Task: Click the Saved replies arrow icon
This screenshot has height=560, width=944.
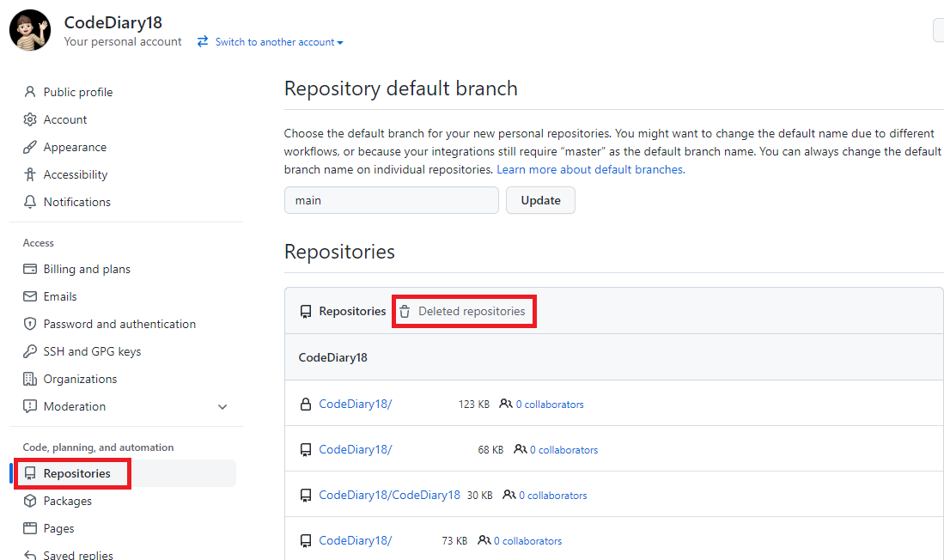Action: pos(29,555)
